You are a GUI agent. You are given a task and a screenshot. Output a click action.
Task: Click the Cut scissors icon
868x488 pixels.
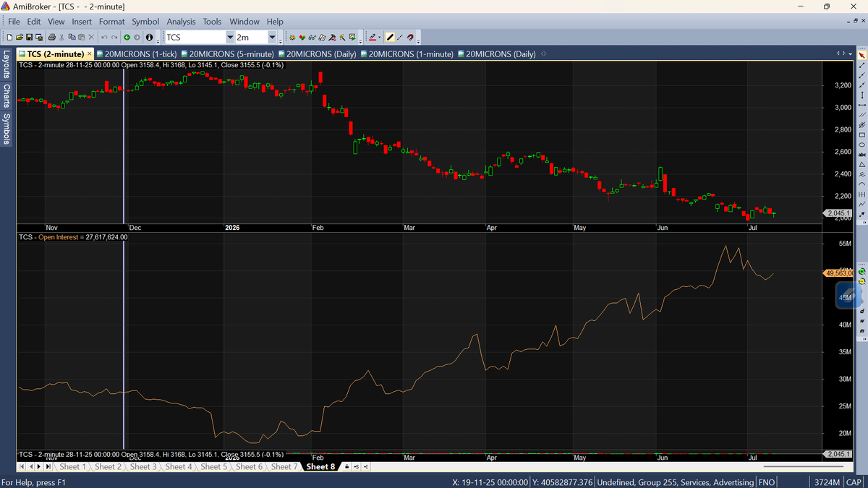point(61,37)
